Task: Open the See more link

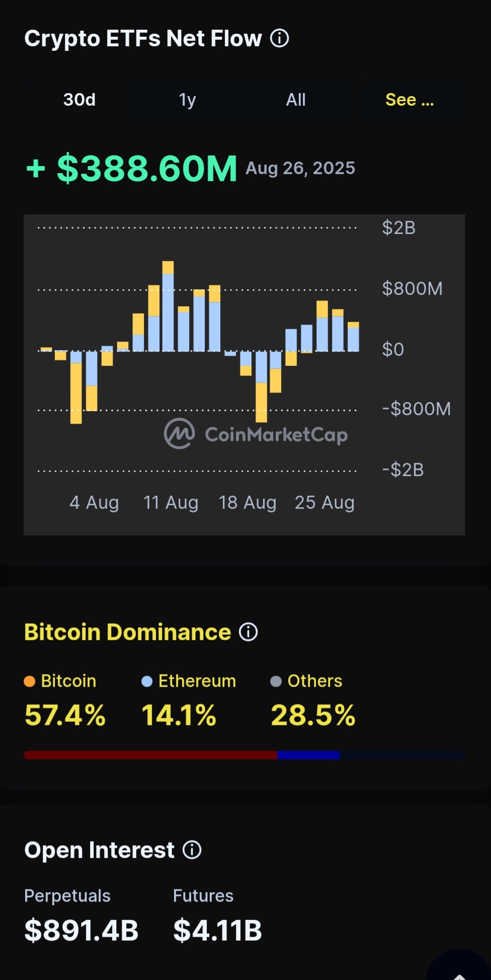Action: [410, 100]
